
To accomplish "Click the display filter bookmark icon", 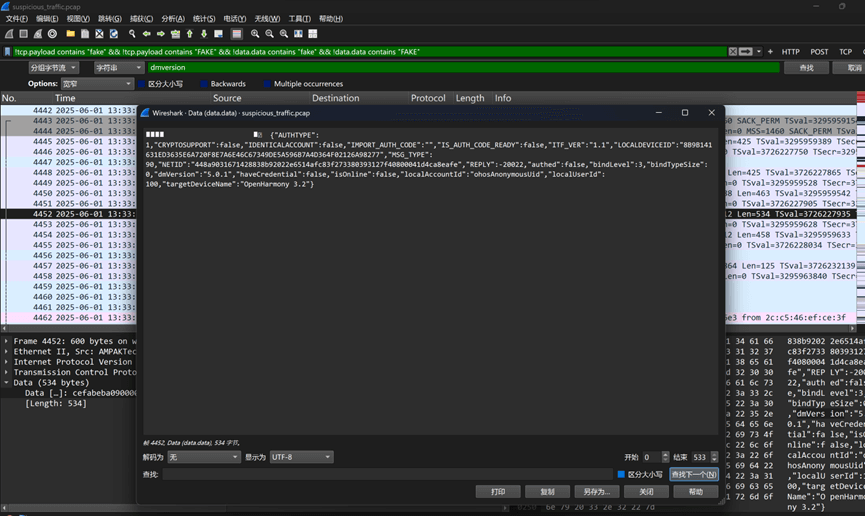I will tap(7, 51).
